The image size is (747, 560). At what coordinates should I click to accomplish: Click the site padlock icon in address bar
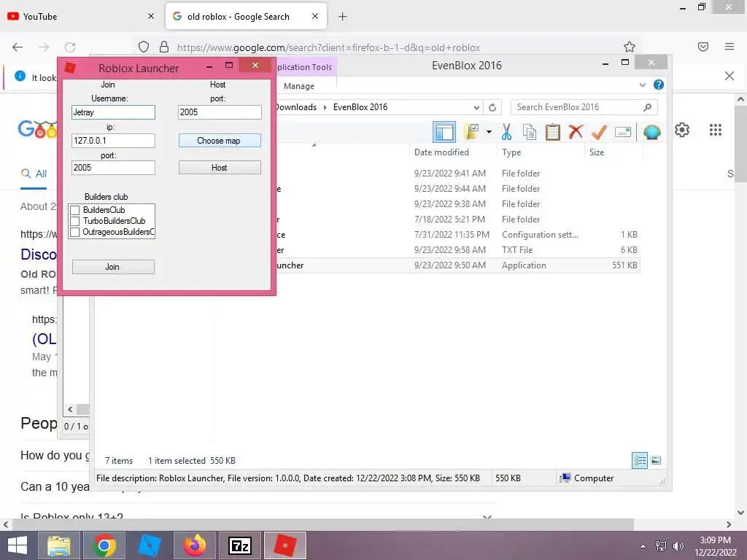[164, 47]
